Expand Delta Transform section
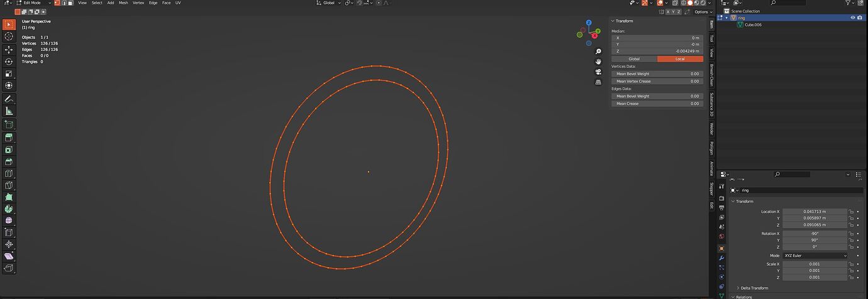The image size is (868, 299). click(x=752, y=288)
